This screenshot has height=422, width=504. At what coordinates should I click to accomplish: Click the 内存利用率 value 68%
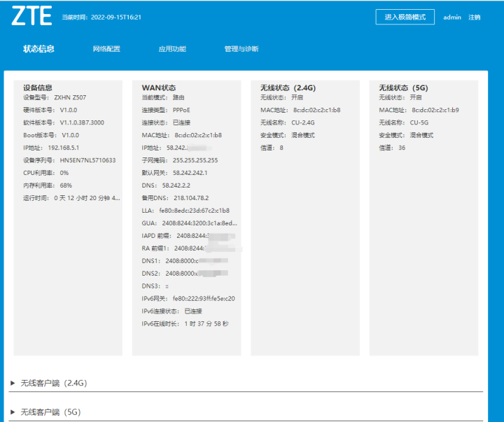(66, 185)
